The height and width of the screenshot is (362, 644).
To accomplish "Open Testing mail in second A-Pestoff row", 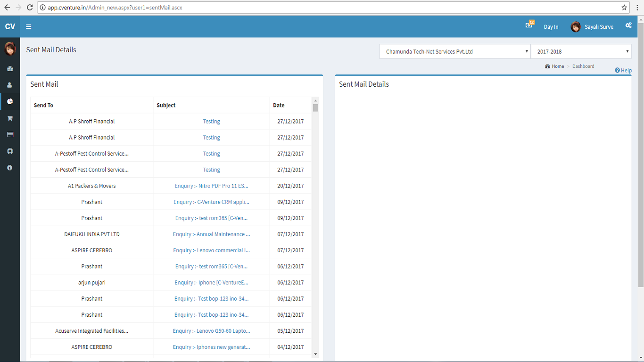I will [x=211, y=170].
